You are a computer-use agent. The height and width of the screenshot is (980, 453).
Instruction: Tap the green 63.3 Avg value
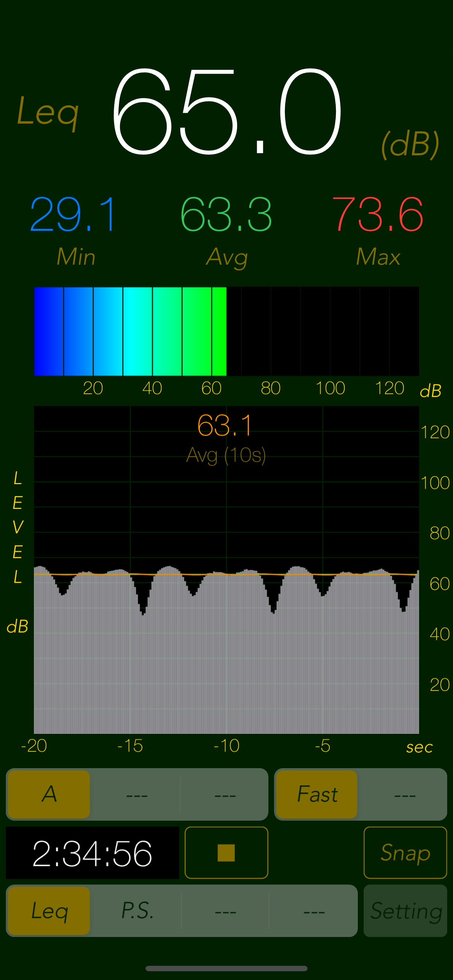pyautogui.click(x=226, y=215)
